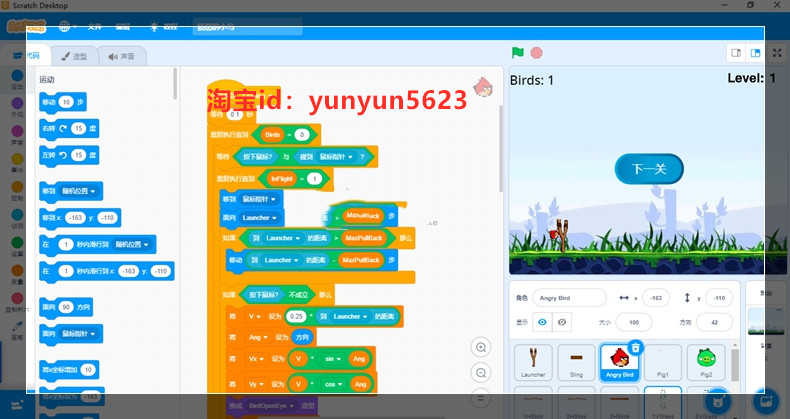Screen dimensions: 790x419
Task: Click the sprite direction field showing 42
Action: tap(714, 322)
